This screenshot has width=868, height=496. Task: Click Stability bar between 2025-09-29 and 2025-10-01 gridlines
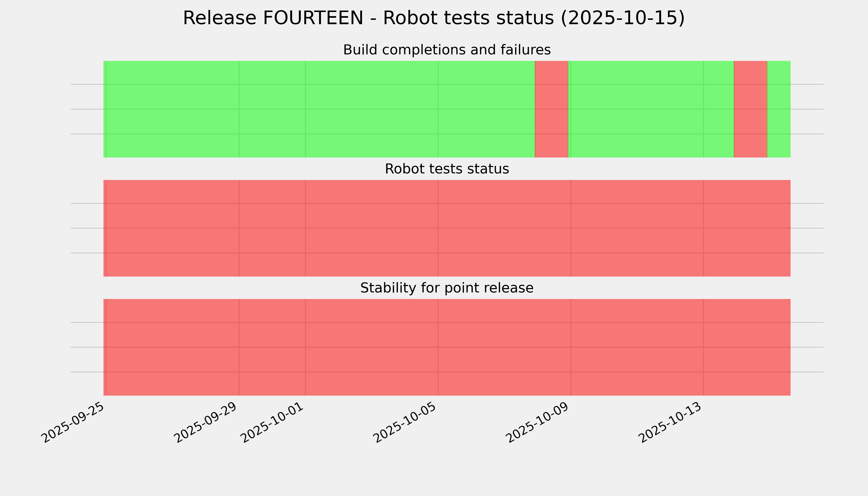tap(272, 347)
